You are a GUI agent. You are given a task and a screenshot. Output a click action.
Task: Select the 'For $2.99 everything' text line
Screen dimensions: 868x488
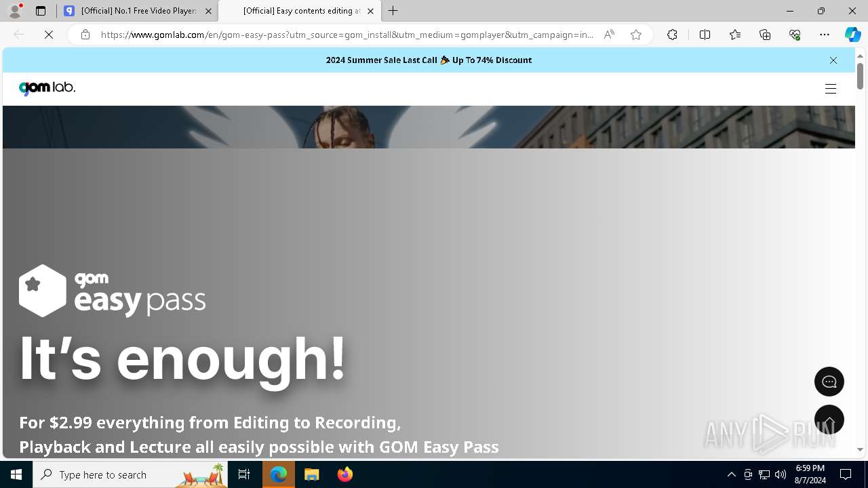click(210, 423)
